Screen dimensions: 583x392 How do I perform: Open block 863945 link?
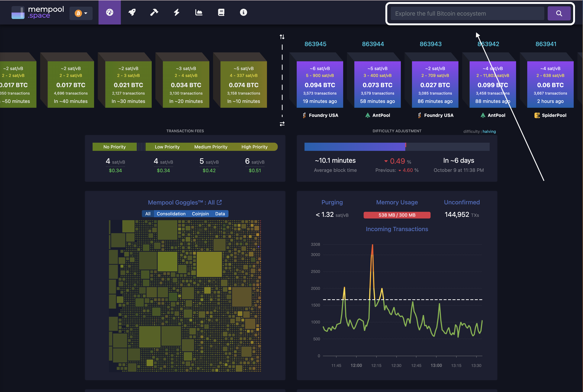pos(315,44)
